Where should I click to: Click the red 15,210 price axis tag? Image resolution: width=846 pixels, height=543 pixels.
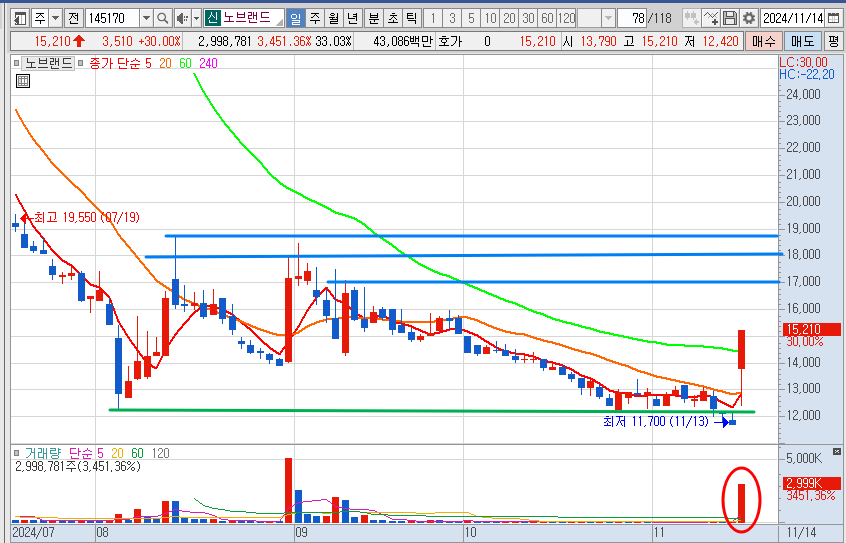click(811, 329)
